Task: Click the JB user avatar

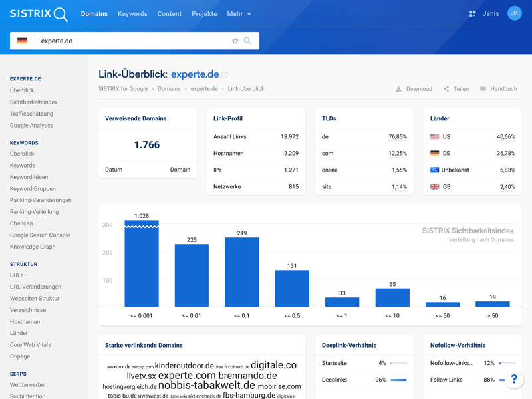Action: tap(514, 13)
